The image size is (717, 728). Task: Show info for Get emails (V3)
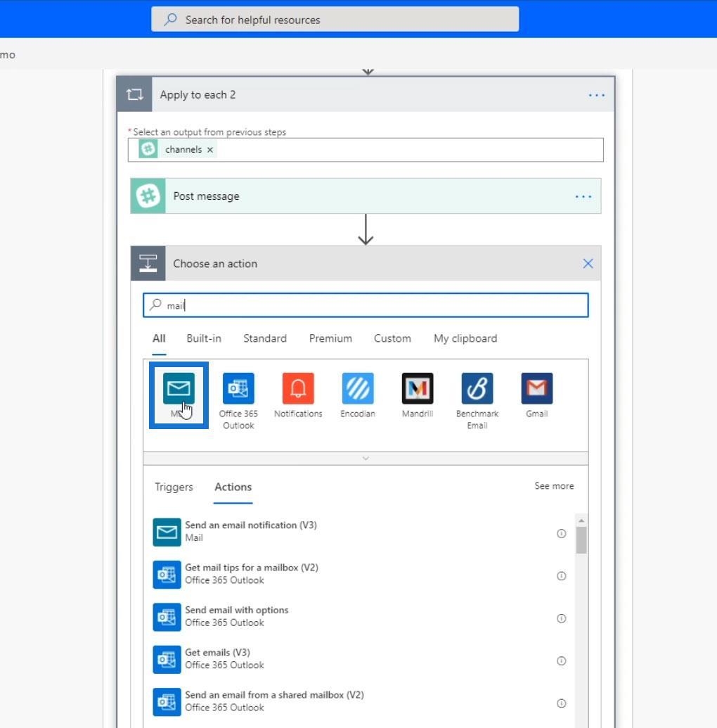click(562, 660)
